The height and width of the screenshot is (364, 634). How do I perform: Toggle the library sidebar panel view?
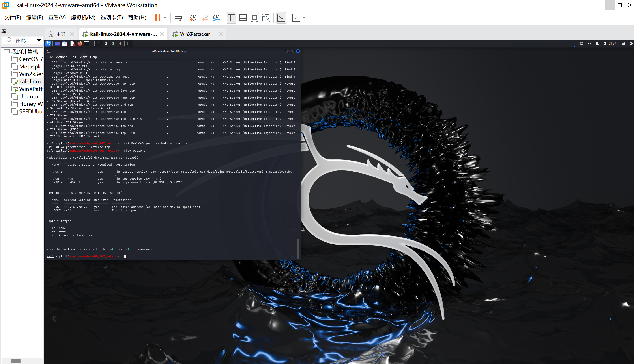[x=231, y=17]
